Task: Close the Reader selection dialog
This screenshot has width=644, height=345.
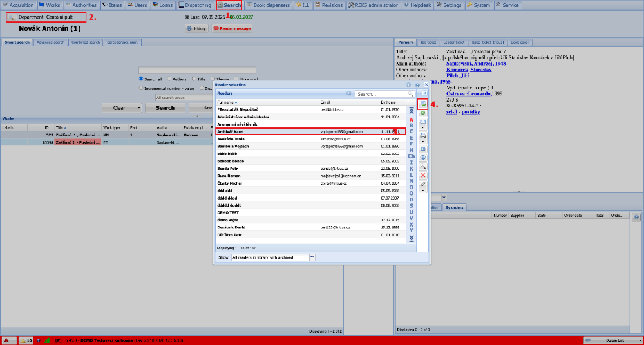Action: tap(426, 84)
